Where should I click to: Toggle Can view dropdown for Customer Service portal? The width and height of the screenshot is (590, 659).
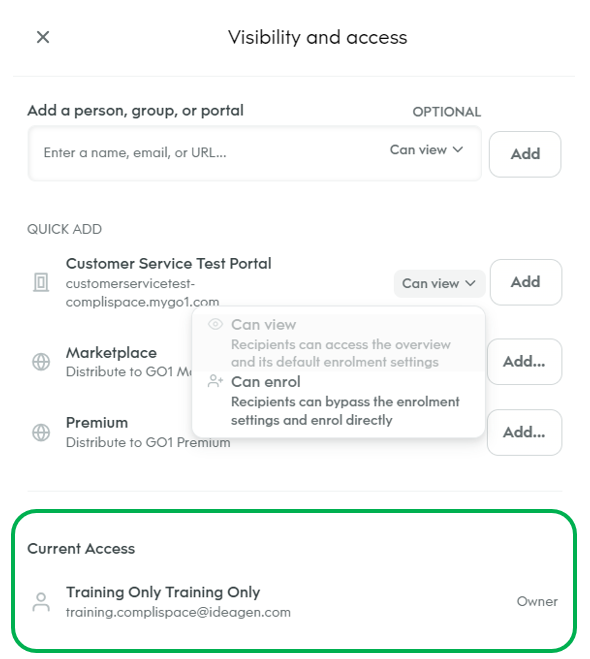[x=439, y=283]
